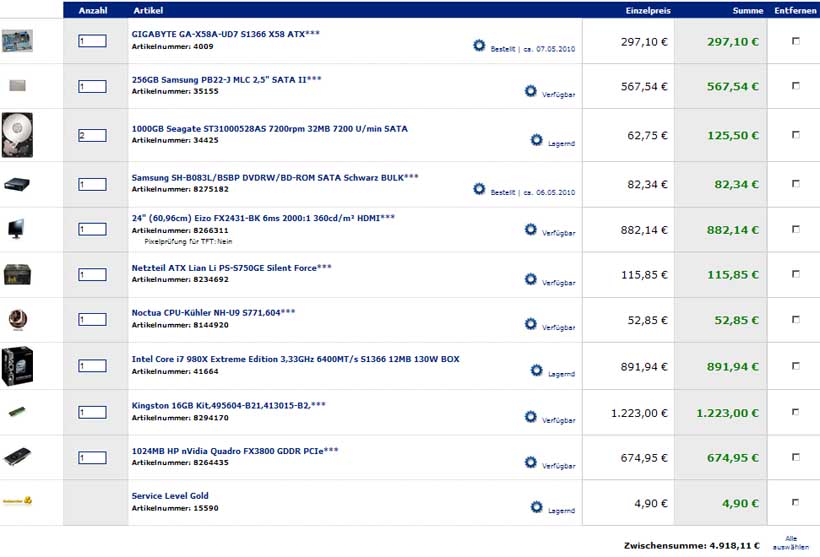This screenshot has width=820, height=557.
Task: Click quantity field for Intel Core i7 980X
Action: (x=93, y=366)
